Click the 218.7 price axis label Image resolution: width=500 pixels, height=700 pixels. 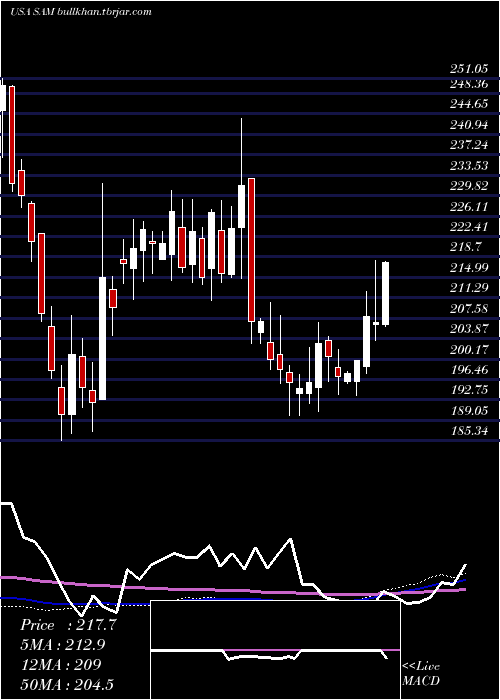coord(465,247)
